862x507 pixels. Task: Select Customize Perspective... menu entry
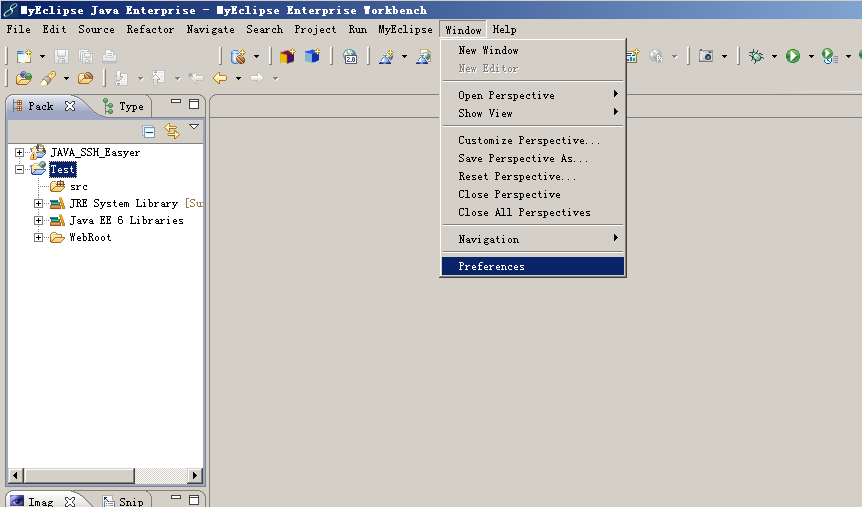pyautogui.click(x=533, y=140)
